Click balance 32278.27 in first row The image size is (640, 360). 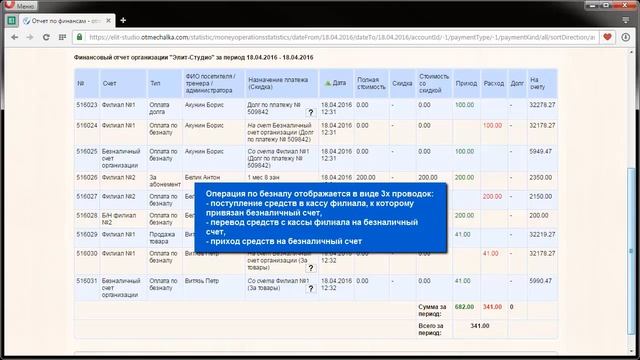coord(542,105)
